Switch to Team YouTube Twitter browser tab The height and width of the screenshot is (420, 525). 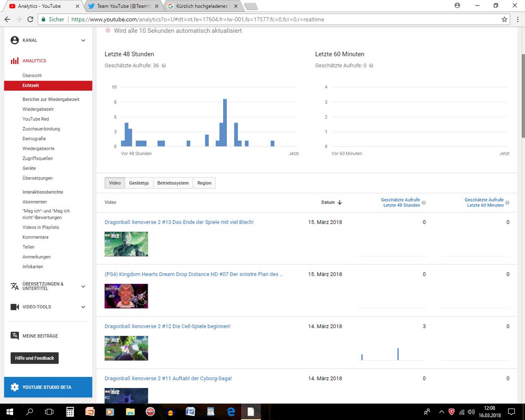coord(123,6)
